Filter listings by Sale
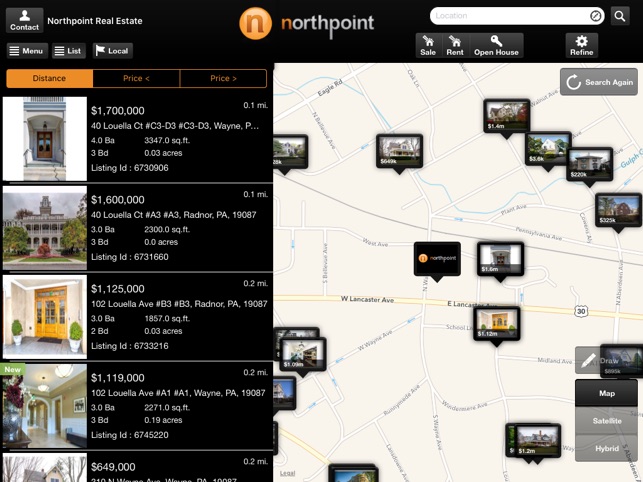Viewport: 643px width, 482px height. 428,46
